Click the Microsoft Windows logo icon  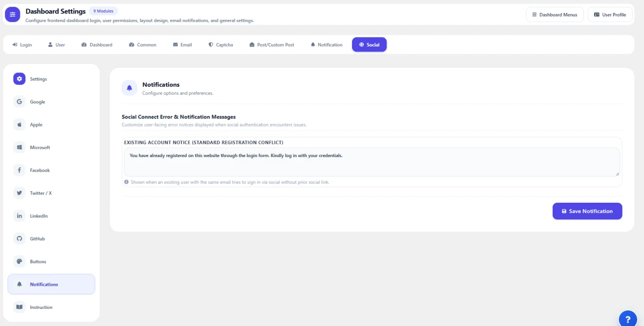[x=19, y=147]
